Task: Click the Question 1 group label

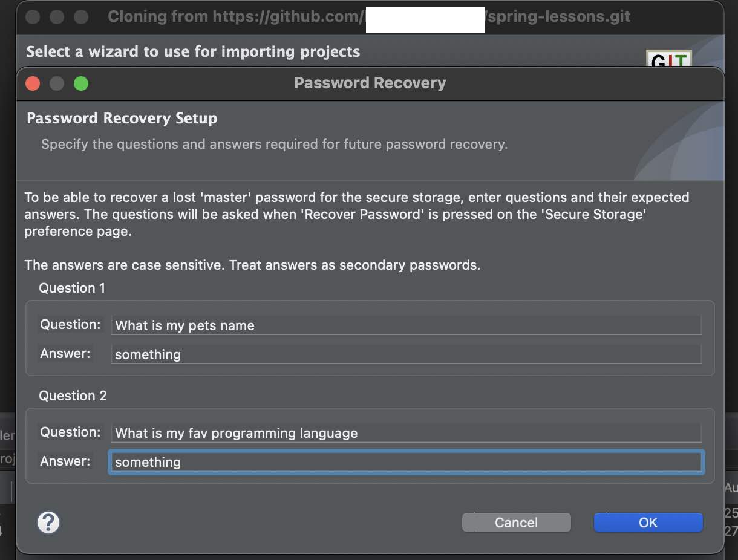Action: pyautogui.click(x=71, y=288)
